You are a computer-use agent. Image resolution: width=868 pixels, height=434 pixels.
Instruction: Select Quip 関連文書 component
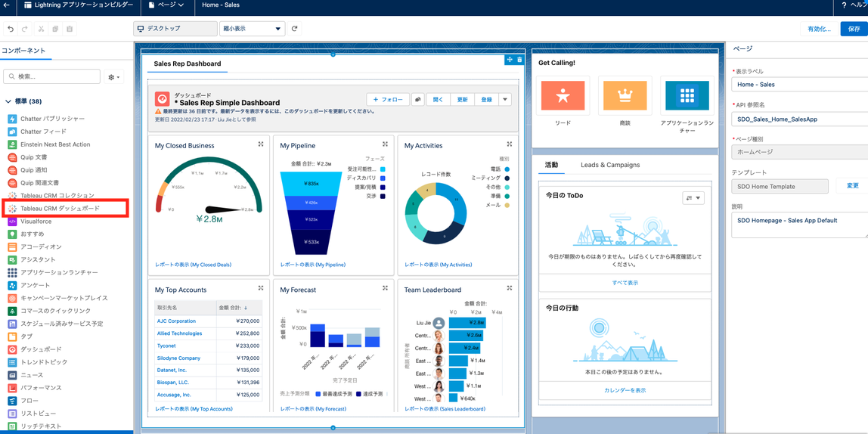tap(40, 183)
